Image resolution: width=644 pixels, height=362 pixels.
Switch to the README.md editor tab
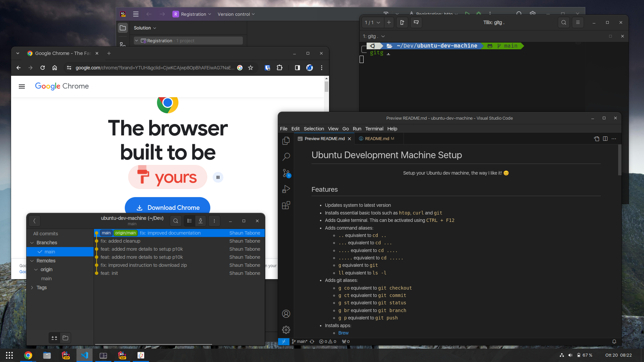377,139
